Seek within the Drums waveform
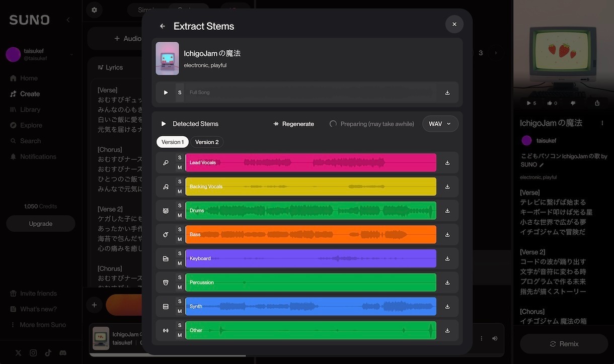The height and width of the screenshot is (364, 614). (x=311, y=211)
